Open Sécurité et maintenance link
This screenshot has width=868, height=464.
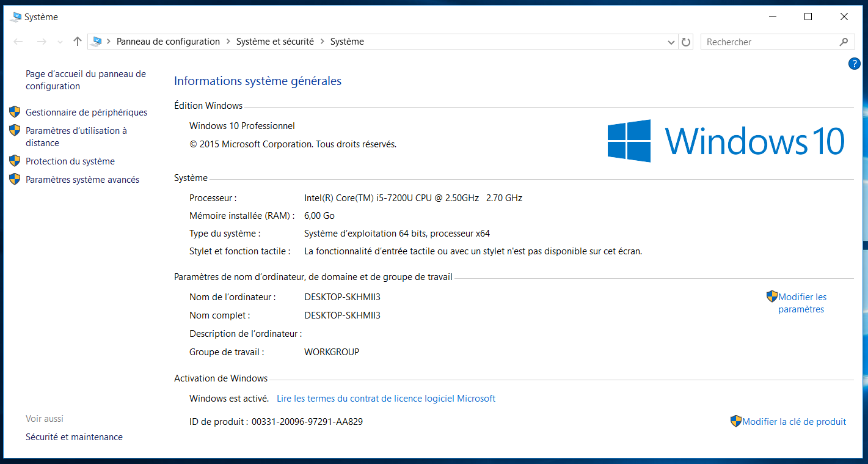click(74, 437)
